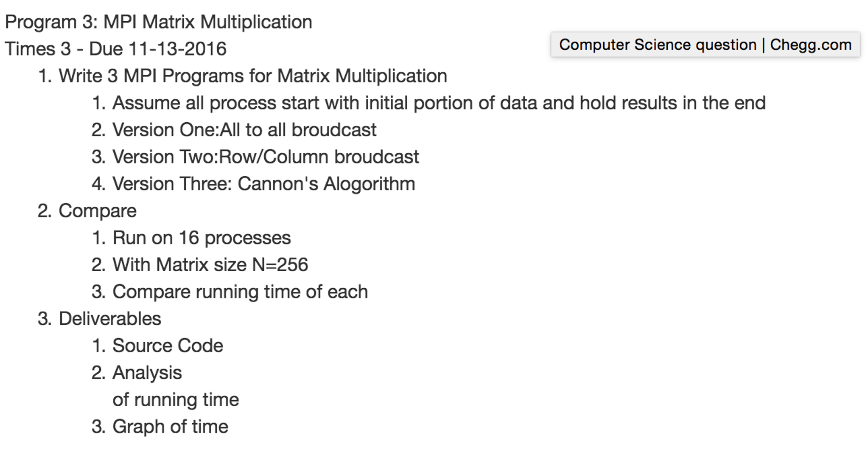Viewport: 868px width, 464px height.
Task: Click the Chegg.com Computer Science question tooltip
Action: tap(705, 45)
